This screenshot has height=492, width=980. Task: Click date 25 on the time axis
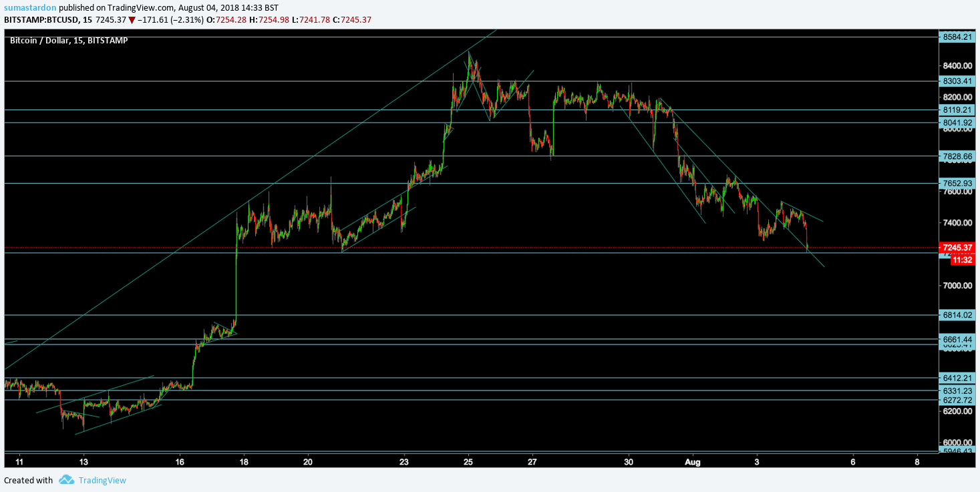(468, 461)
